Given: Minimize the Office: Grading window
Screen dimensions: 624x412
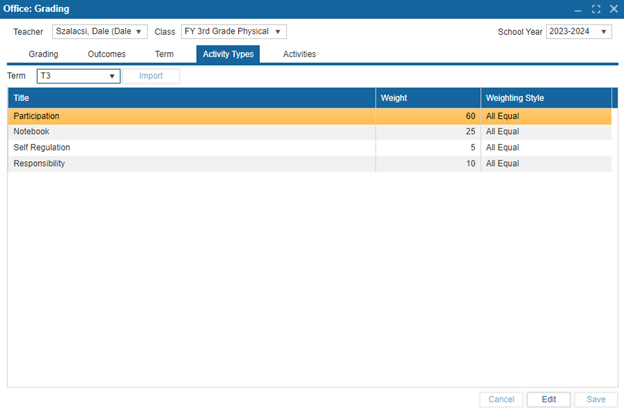Looking at the screenshot, I should pos(578,9).
